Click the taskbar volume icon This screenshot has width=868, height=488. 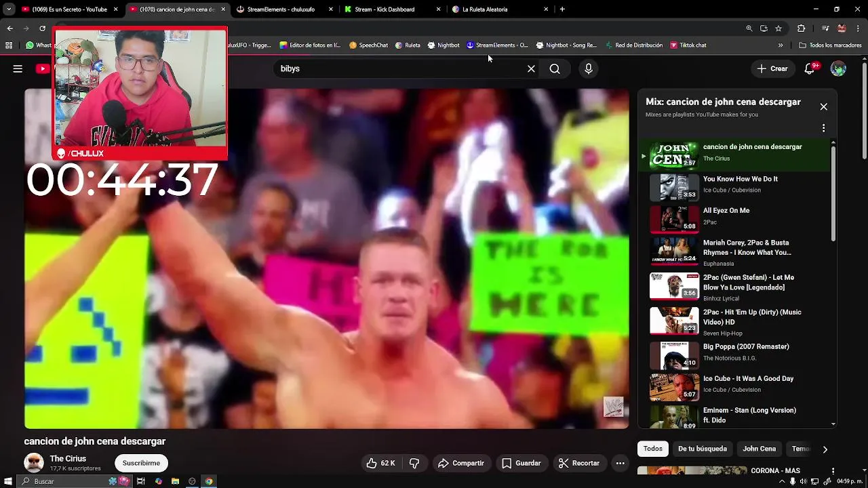click(x=804, y=481)
